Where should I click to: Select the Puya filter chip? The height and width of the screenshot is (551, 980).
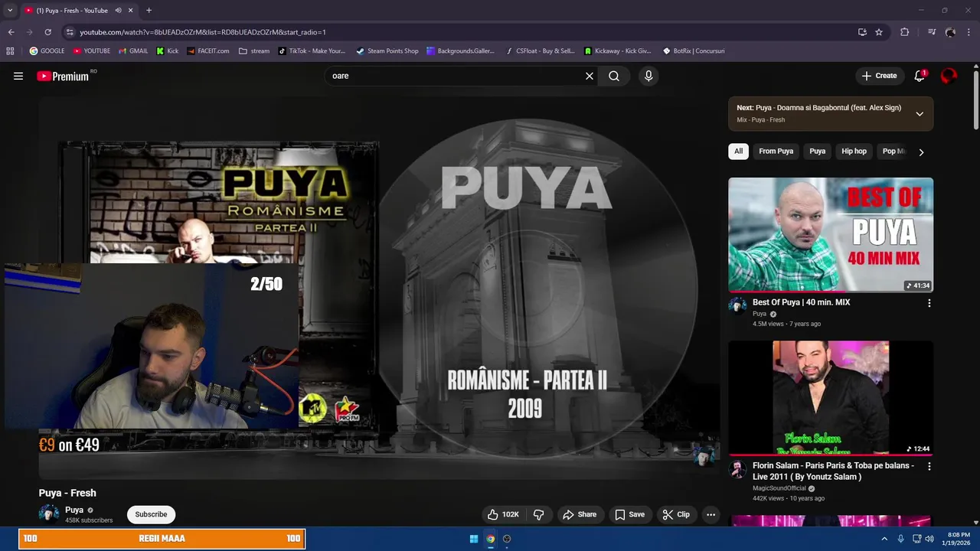coord(818,152)
